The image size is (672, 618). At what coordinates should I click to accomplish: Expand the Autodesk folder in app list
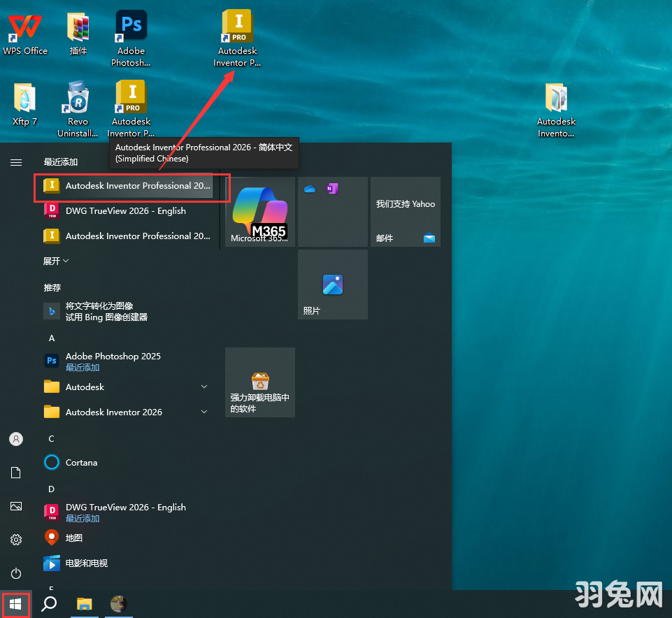(x=126, y=387)
